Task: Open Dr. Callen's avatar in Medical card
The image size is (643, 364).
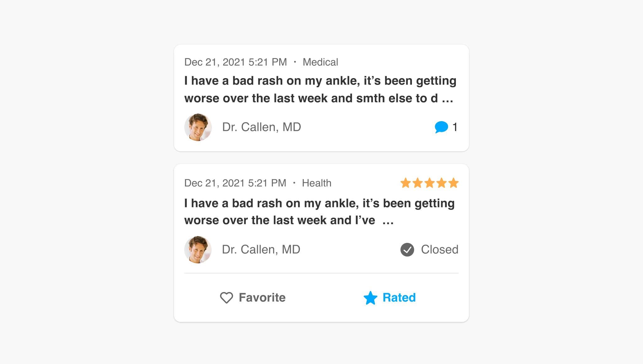Action: pos(198,127)
